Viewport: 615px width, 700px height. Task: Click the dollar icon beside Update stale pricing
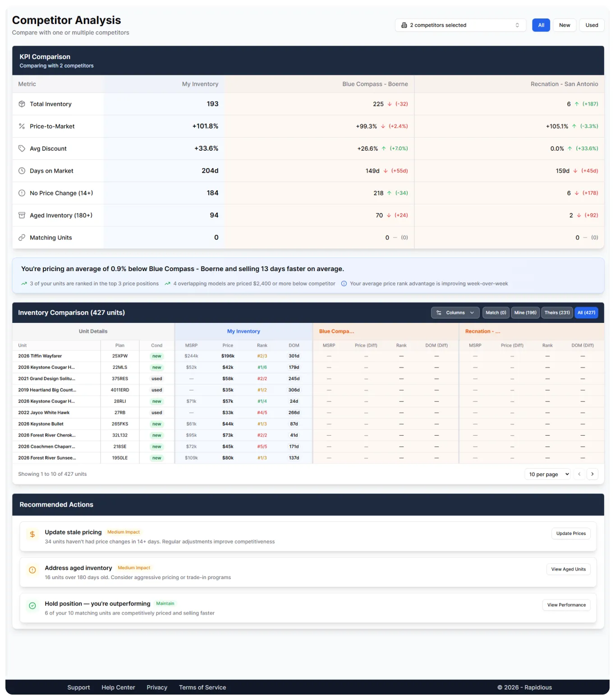[32, 534]
